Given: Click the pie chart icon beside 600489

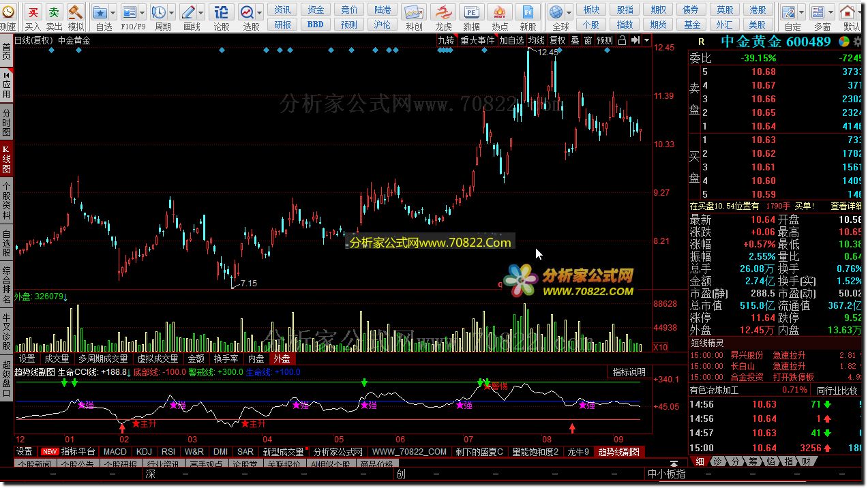Looking at the screenshot, I should click(843, 42).
